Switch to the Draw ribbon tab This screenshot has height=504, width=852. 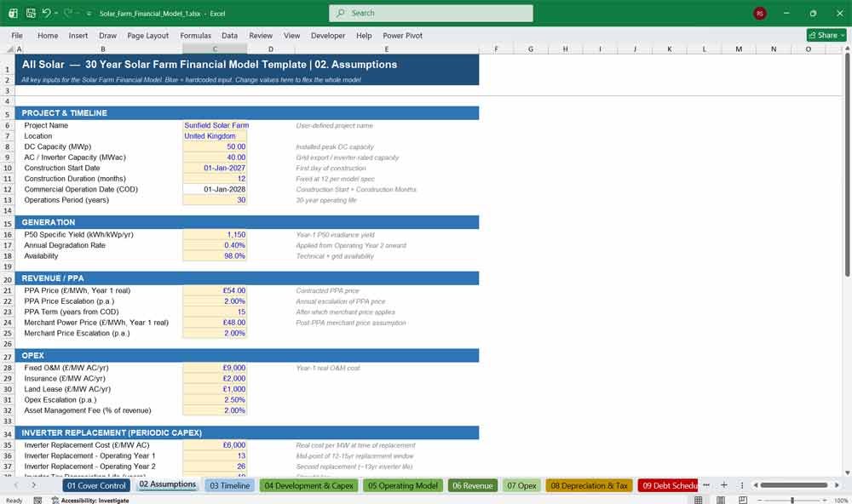[x=107, y=35]
